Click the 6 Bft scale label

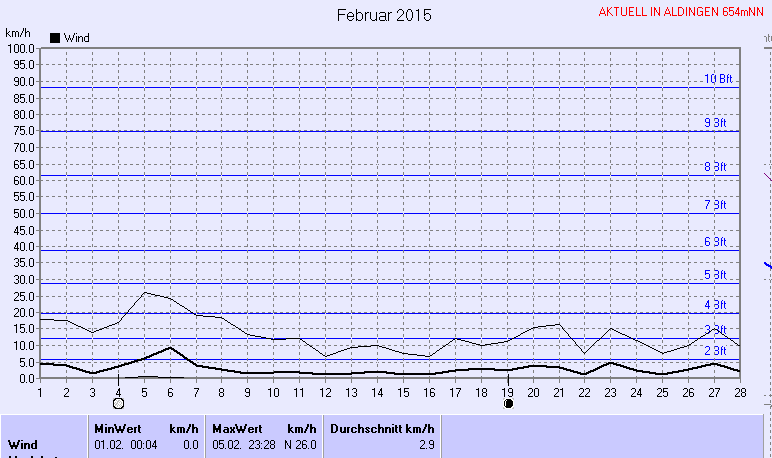click(715, 242)
